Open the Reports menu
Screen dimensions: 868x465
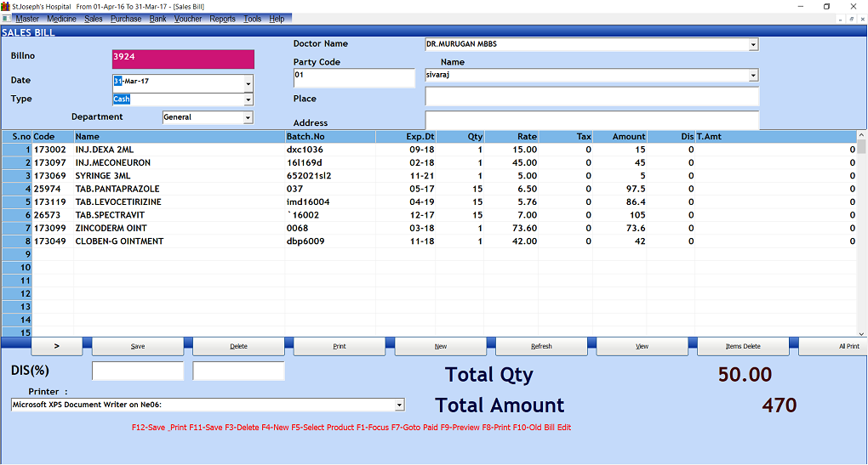click(222, 19)
